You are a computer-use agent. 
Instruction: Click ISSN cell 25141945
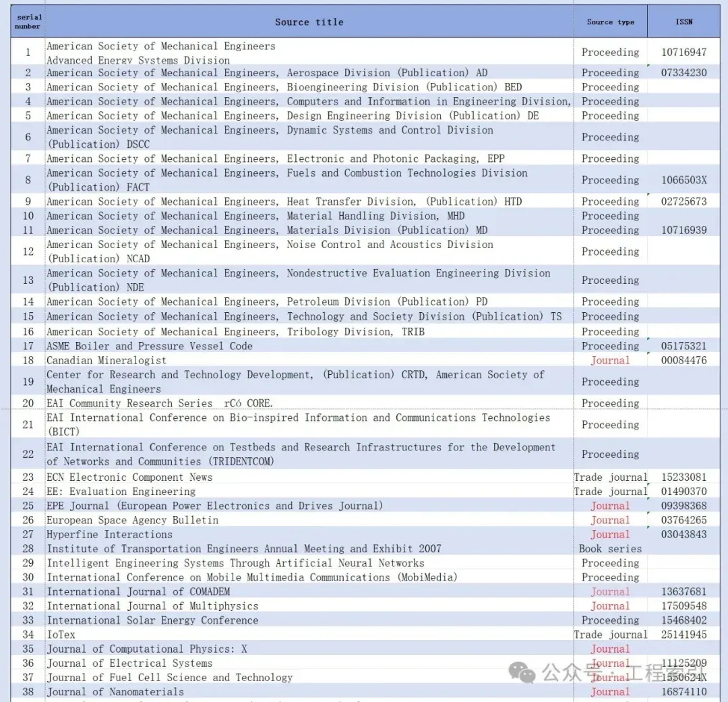684,635
